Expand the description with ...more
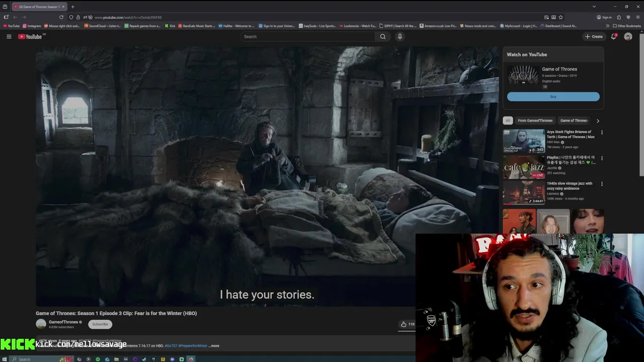 [x=214, y=346]
